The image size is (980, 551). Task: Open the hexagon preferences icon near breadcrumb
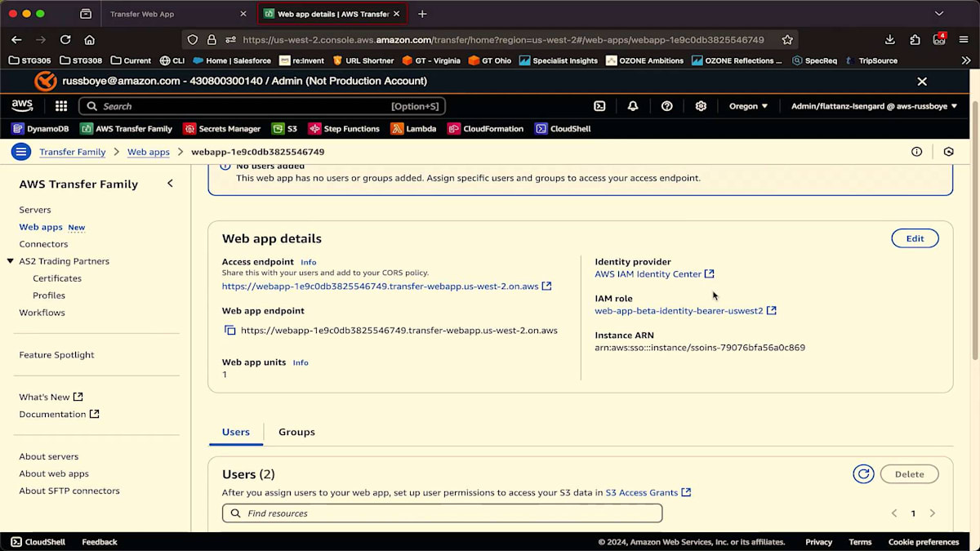click(948, 152)
